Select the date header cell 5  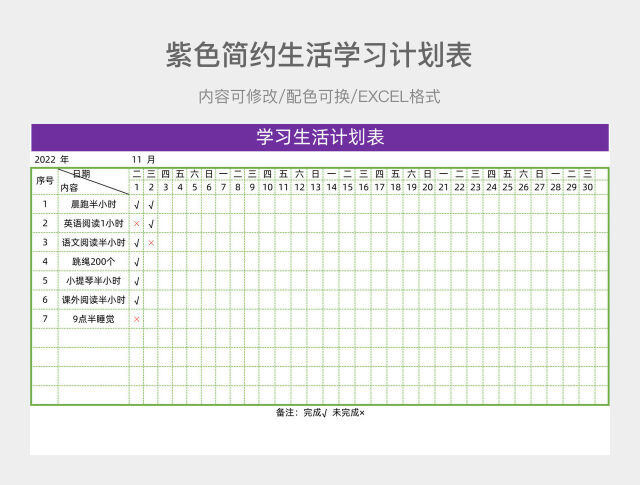click(x=194, y=187)
